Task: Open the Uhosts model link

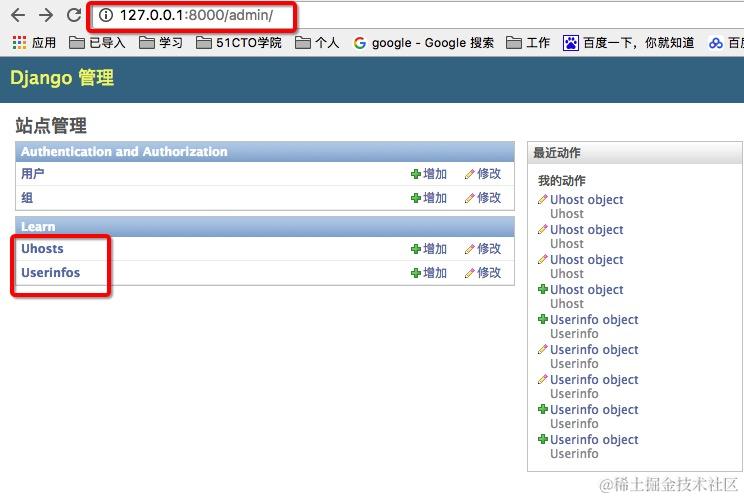Action: [42, 249]
